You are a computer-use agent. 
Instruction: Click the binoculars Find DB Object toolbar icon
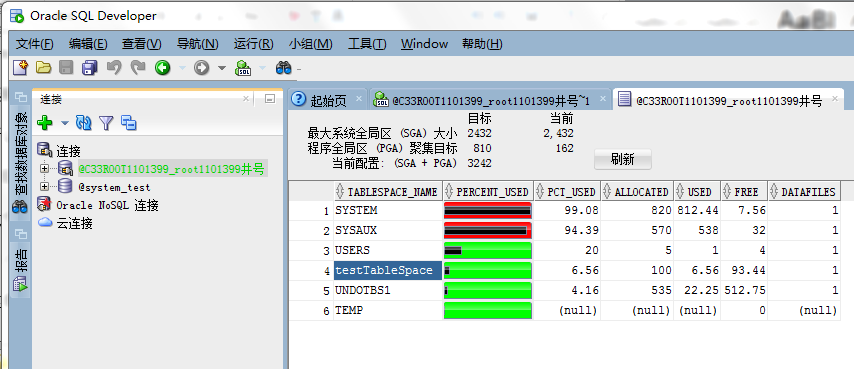coord(284,67)
